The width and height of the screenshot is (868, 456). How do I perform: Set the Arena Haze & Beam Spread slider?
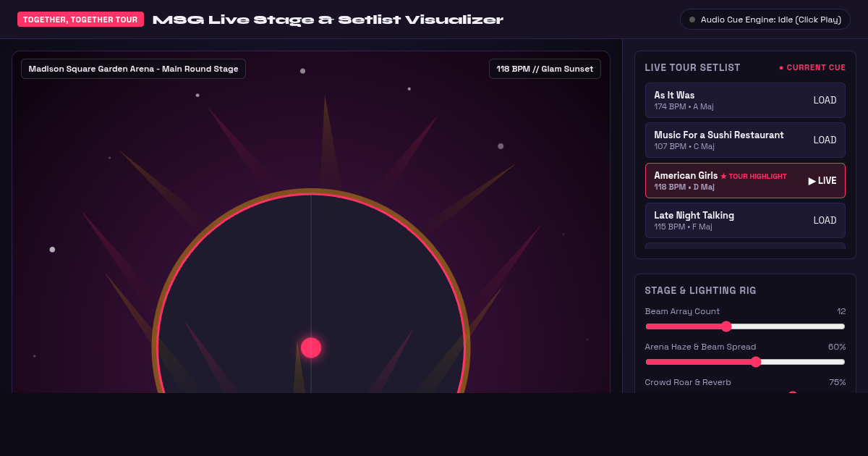point(745,362)
